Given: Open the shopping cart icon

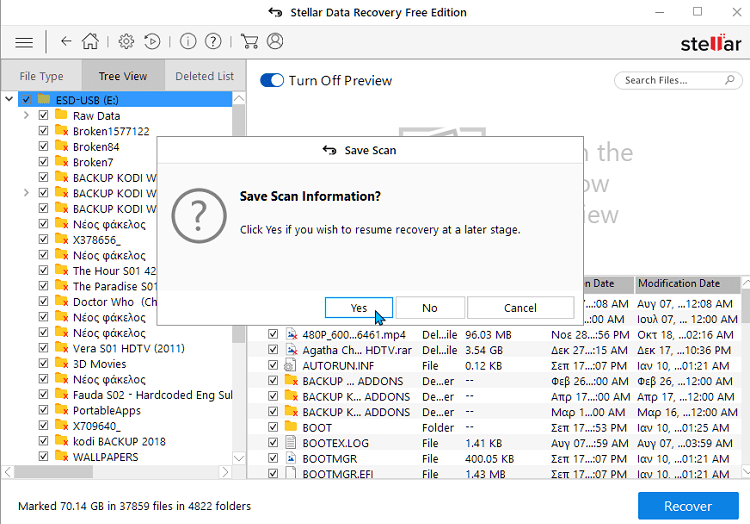Looking at the screenshot, I should pos(249,42).
